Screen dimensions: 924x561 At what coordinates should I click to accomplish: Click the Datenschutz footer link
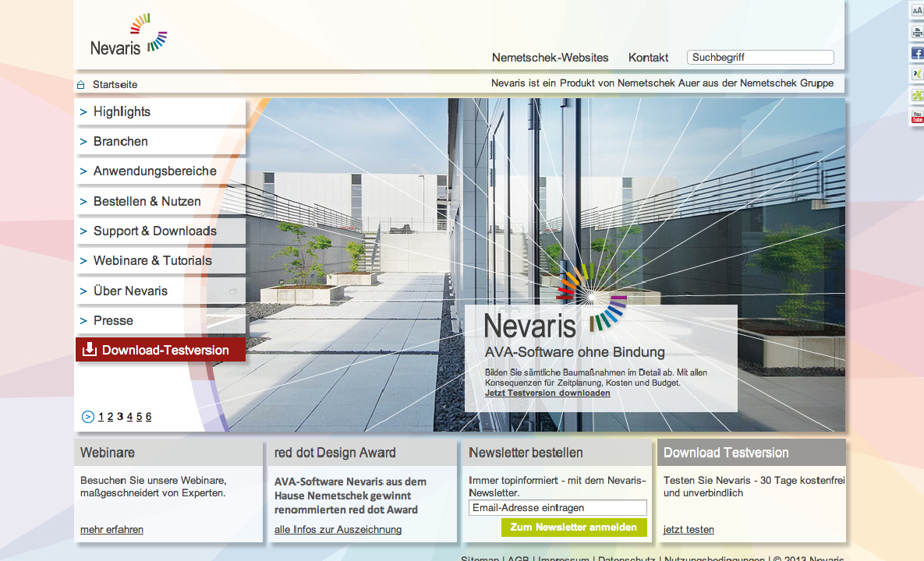[x=626, y=558]
